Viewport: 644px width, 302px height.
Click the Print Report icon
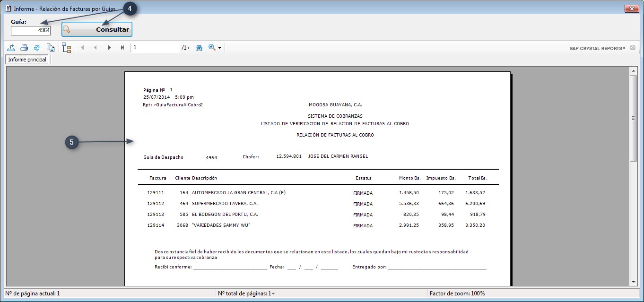[24, 48]
